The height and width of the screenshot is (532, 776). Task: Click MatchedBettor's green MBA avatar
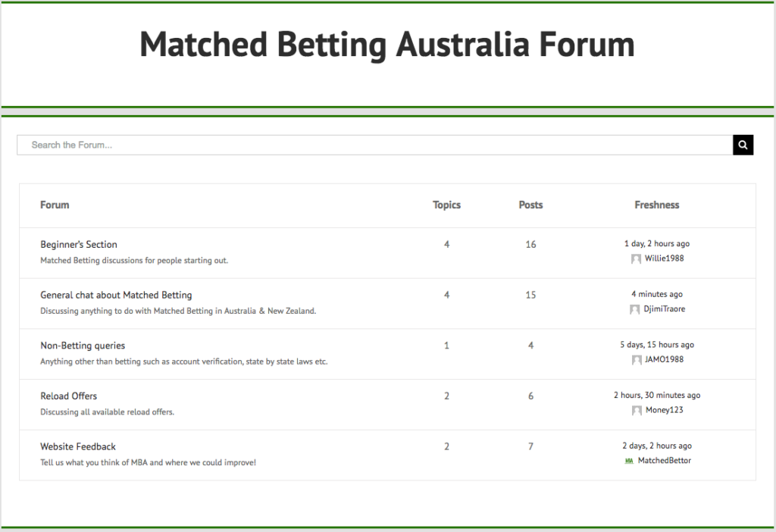point(629,461)
